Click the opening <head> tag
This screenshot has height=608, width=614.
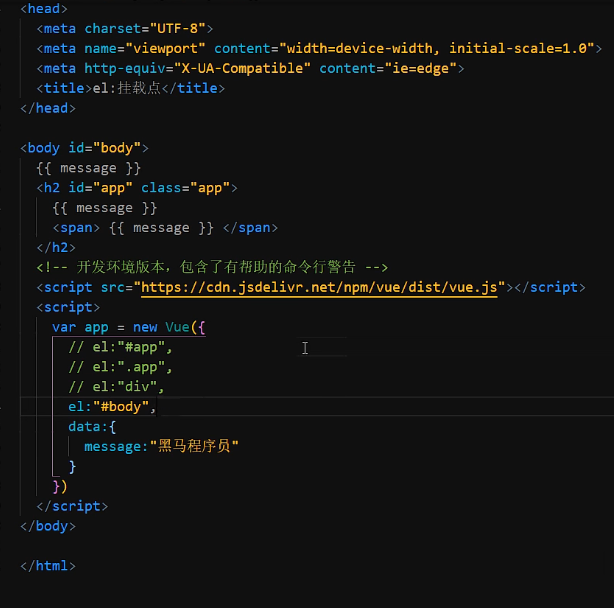(x=44, y=9)
